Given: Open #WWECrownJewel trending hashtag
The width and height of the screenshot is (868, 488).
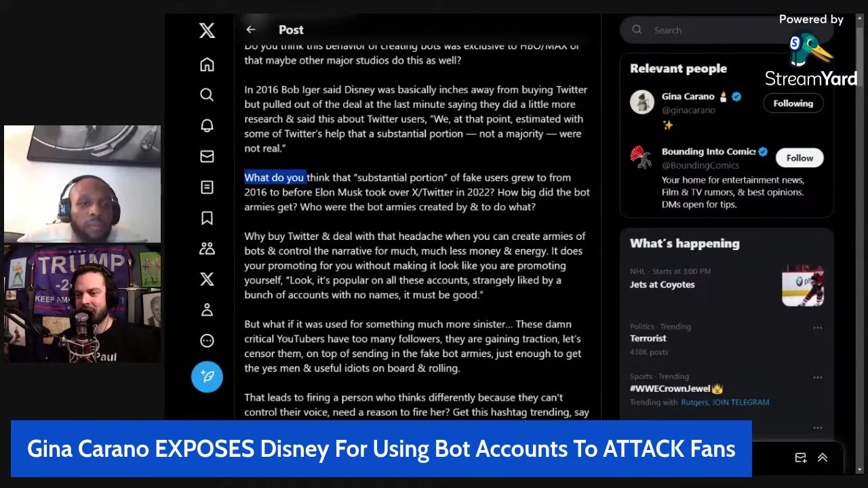Looking at the screenshot, I should (670, 388).
